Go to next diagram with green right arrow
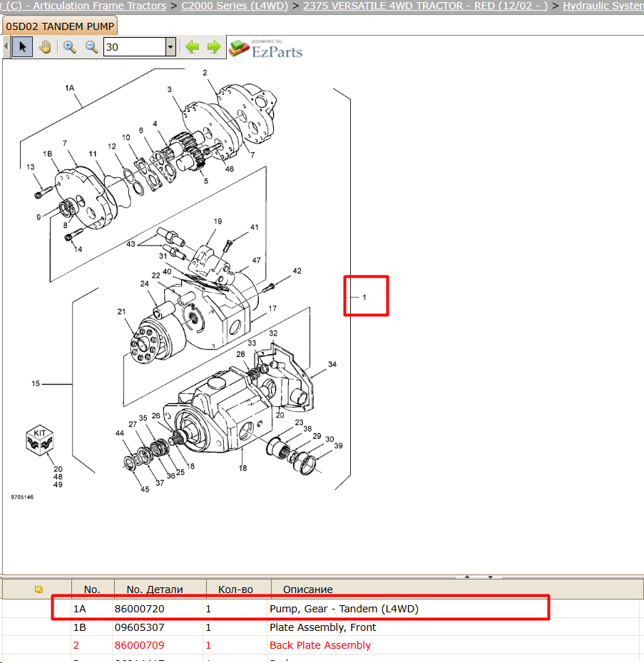Viewport: 644px width, 663px height. 214,46
